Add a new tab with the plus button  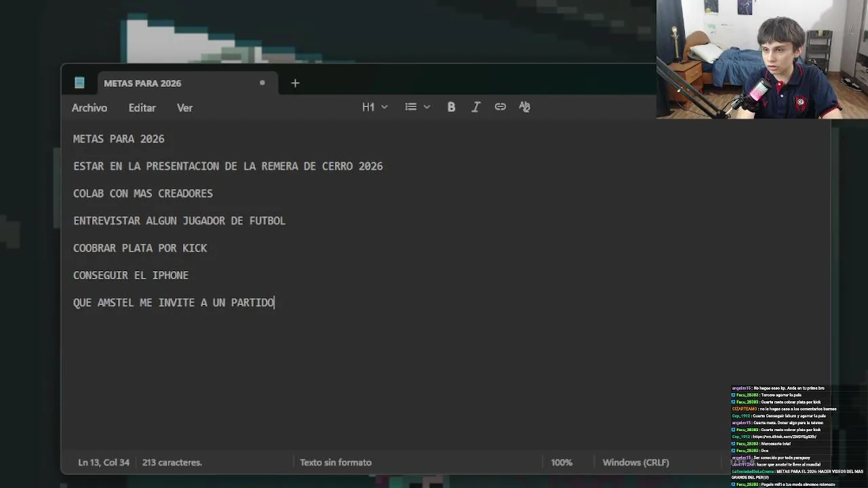(295, 83)
